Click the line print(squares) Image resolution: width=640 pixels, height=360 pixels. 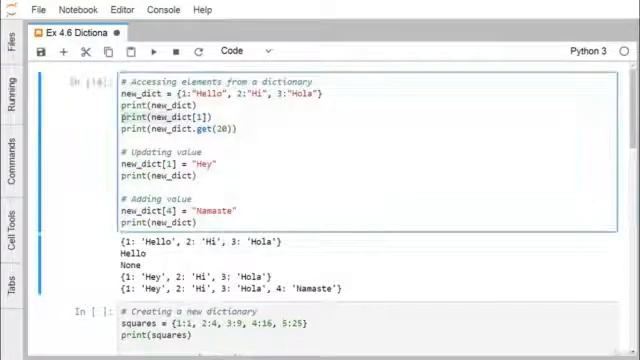156,335
